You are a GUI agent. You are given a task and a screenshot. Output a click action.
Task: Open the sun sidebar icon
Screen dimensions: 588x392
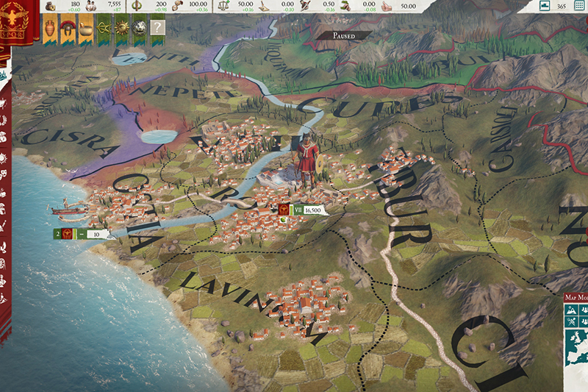pos(4,158)
